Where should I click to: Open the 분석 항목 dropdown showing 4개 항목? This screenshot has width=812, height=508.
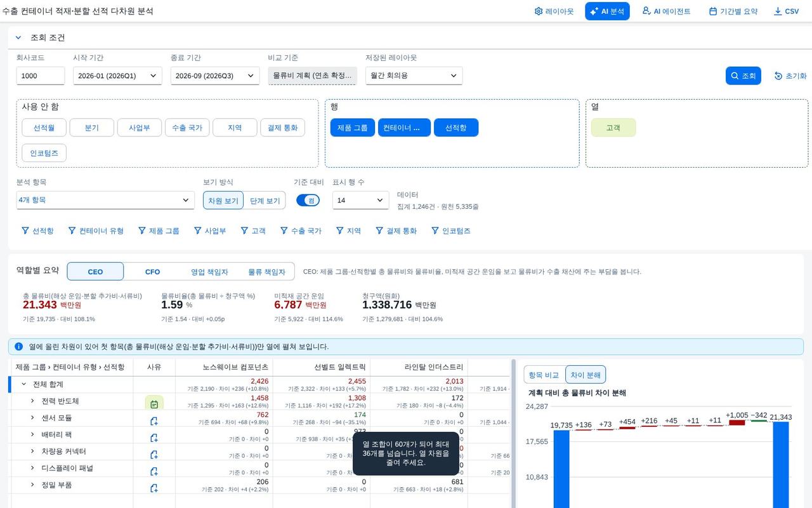[x=105, y=200]
